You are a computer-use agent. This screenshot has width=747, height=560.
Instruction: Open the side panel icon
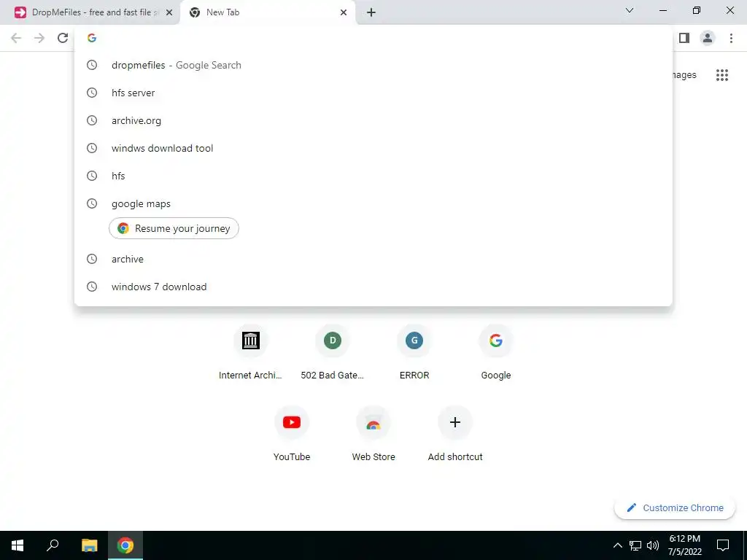[684, 38]
